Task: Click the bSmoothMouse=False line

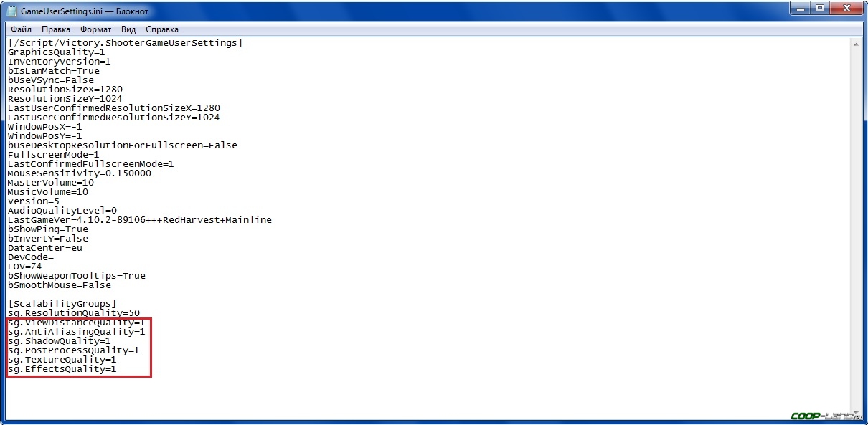Action: pos(59,285)
